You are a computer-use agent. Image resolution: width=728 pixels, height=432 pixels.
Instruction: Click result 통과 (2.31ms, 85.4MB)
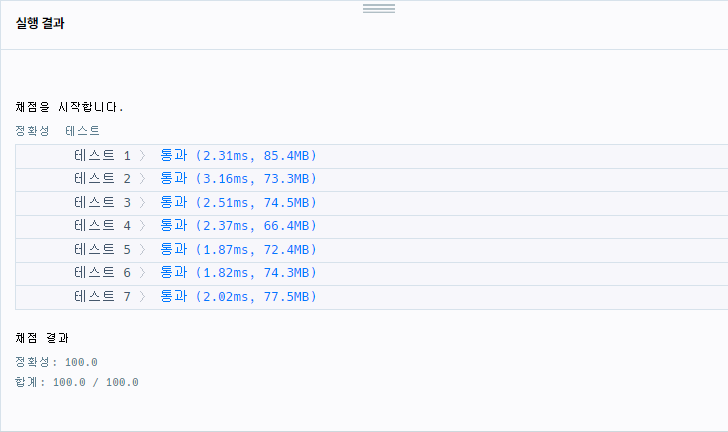(x=238, y=155)
